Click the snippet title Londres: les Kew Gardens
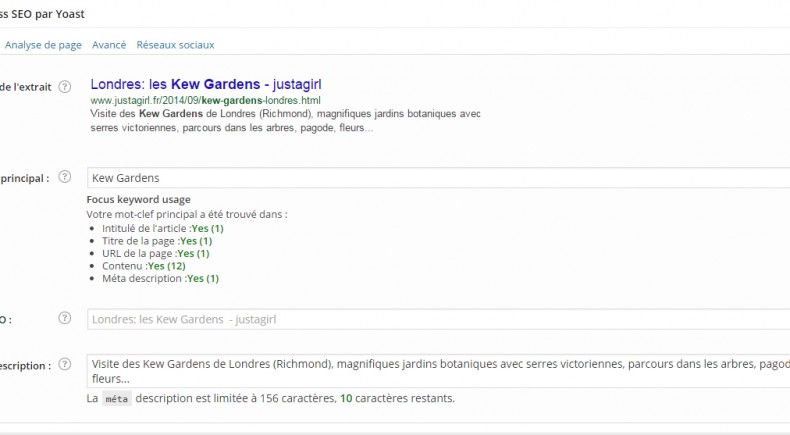This screenshot has width=790, height=435. click(206, 84)
